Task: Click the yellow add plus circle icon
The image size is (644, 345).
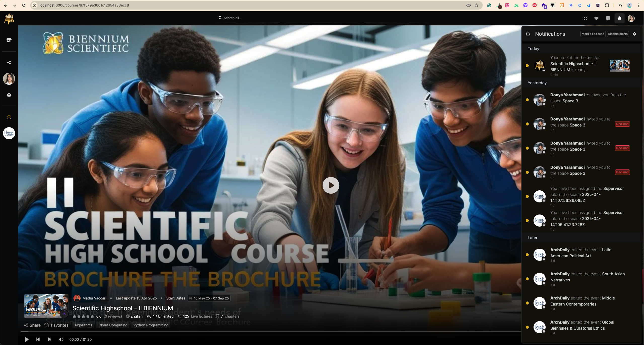Action: 9,117
